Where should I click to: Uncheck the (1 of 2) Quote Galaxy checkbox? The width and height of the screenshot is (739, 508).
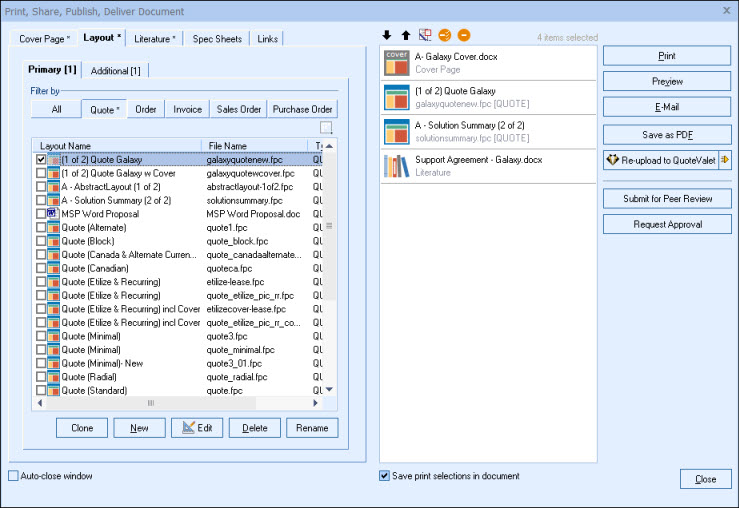41,160
